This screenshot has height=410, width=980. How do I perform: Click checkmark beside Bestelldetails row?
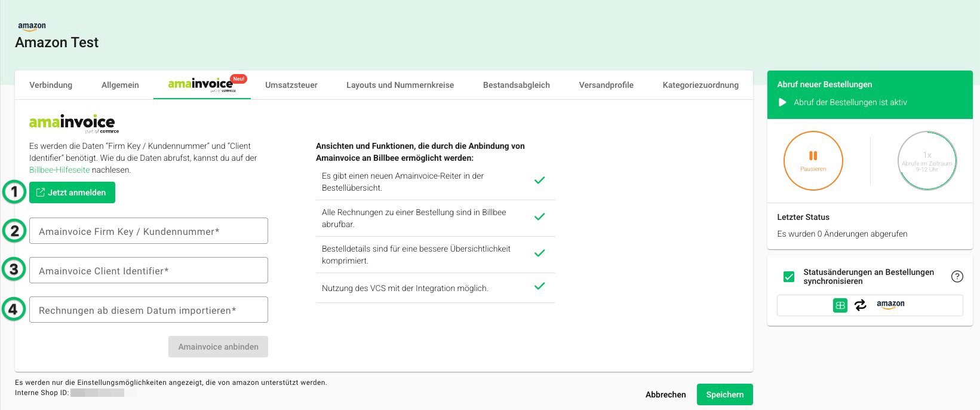click(540, 253)
